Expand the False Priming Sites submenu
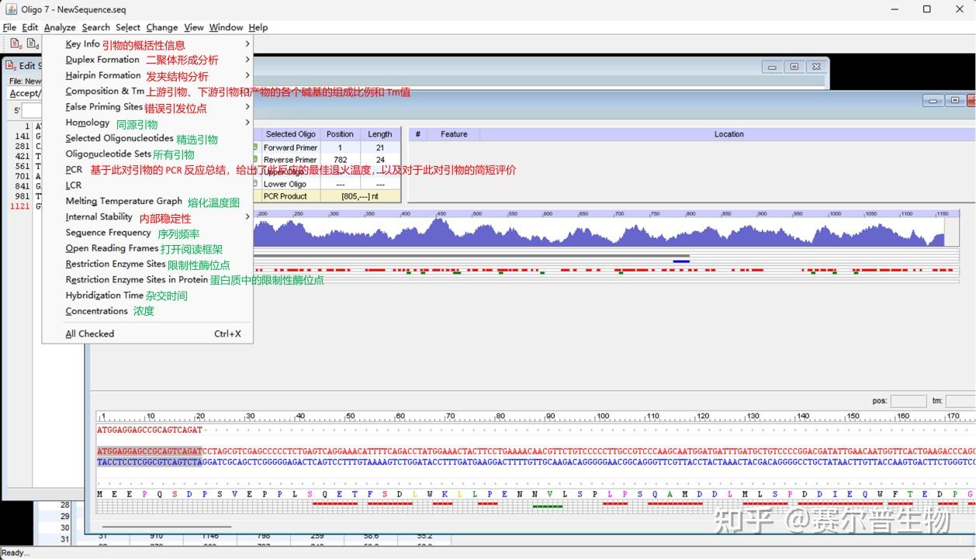The height and width of the screenshot is (560, 976). pyautogui.click(x=247, y=107)
